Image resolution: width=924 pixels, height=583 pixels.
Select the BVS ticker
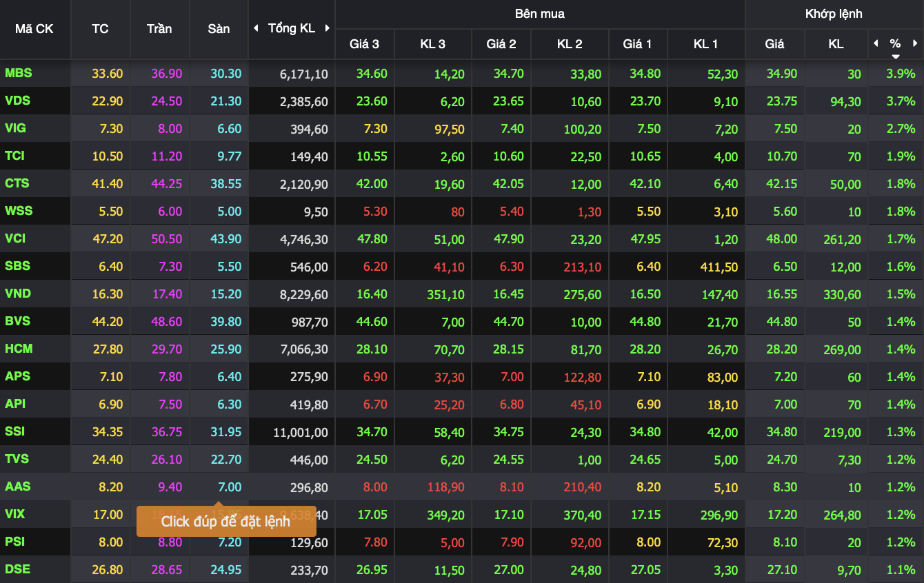pyautogui.click(x=18, y=321)
